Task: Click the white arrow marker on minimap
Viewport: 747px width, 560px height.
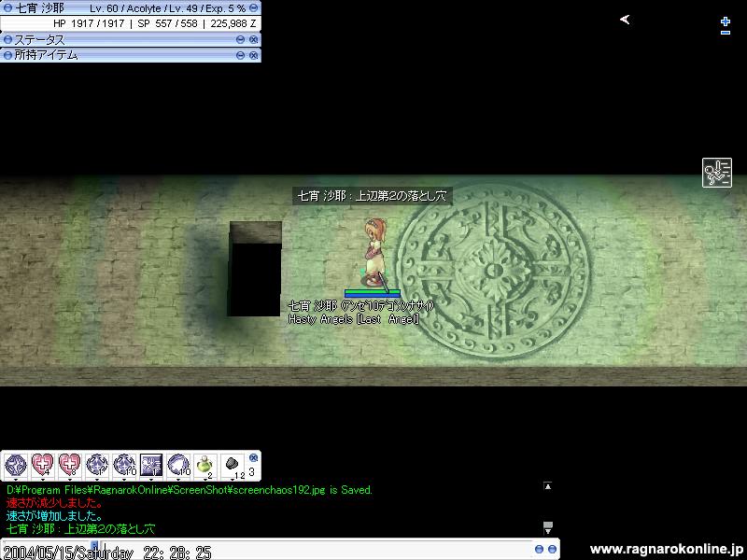Action: coord(625,19)
